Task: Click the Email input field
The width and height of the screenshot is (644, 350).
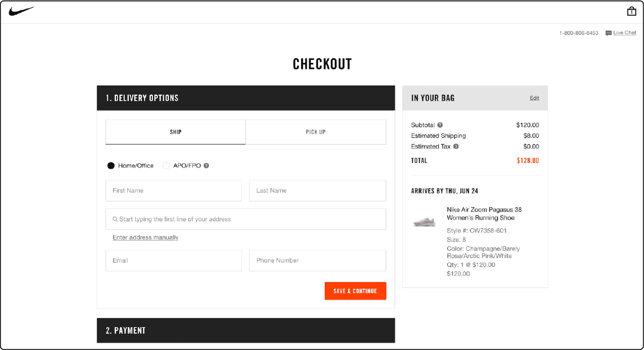Action: point(174,261)
